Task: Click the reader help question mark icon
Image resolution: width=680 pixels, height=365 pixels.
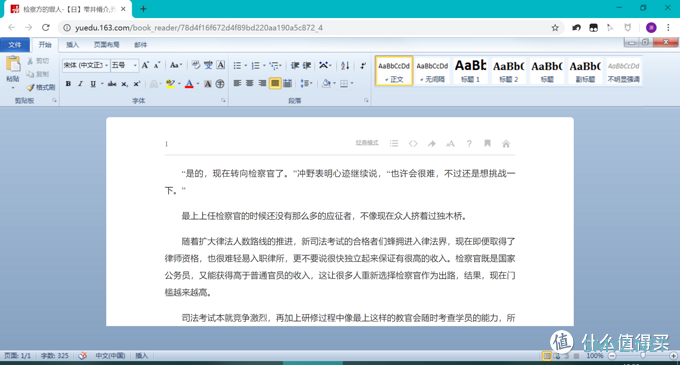Action: pos(469,143)
